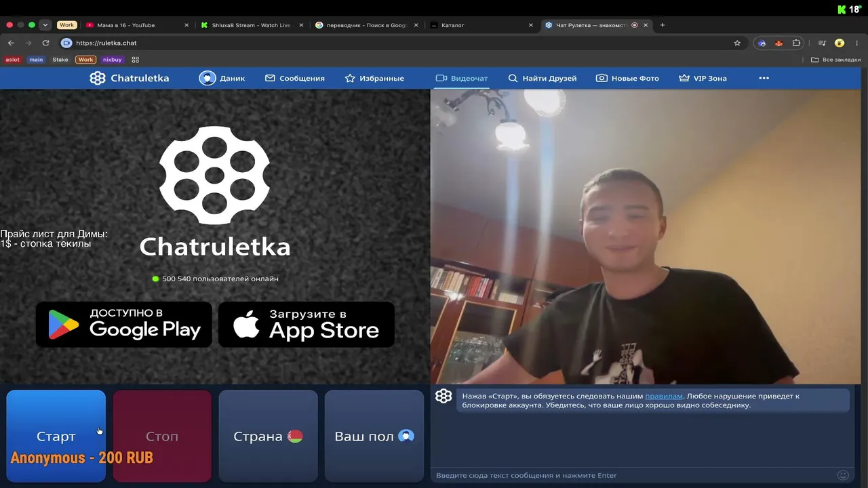Screen dimensions: 868x488
Task: Click the address bar URL ruletka.chat
Action: (x=106, y=43)
